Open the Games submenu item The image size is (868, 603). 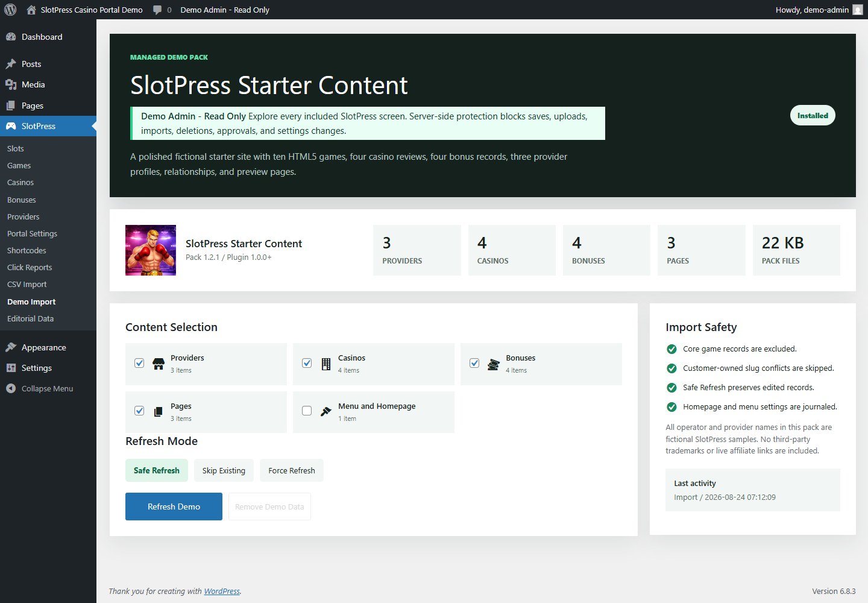[x=19, y=165]
